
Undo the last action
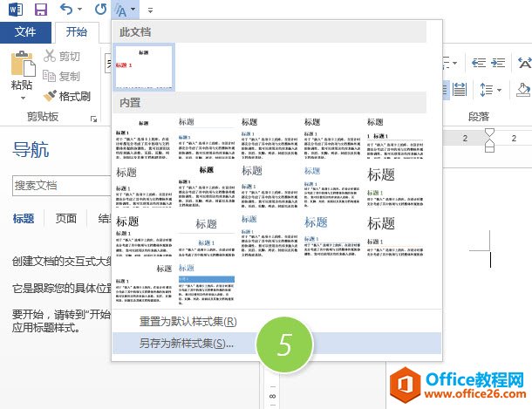66,9
